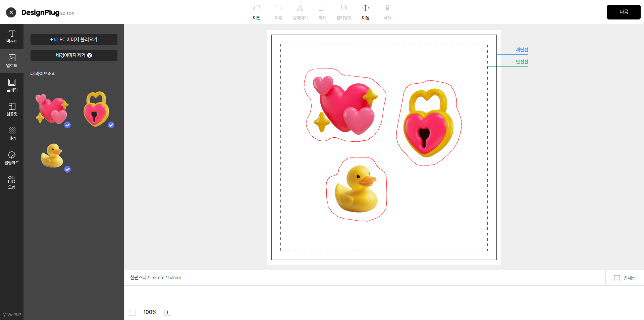The height and width of the screenshot is (320, 644).
Task: Open the Text tool panel
Action: pyautogui.click(x=12, y=36)
